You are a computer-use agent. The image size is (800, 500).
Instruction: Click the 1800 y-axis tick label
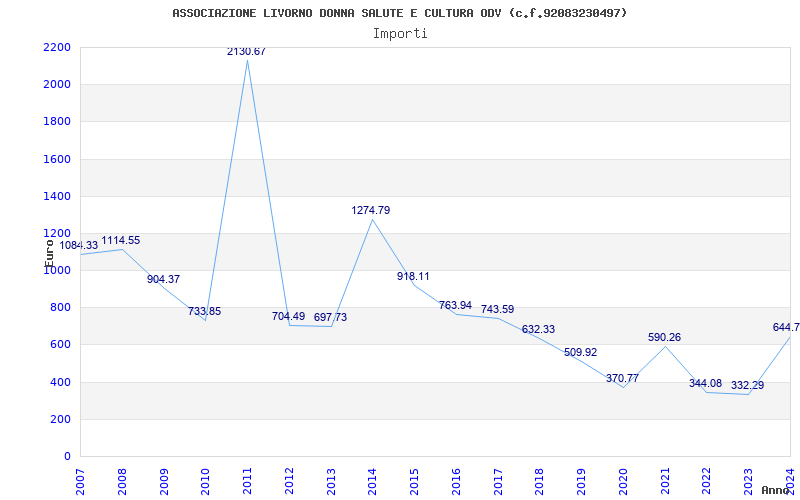coord(57,122)
